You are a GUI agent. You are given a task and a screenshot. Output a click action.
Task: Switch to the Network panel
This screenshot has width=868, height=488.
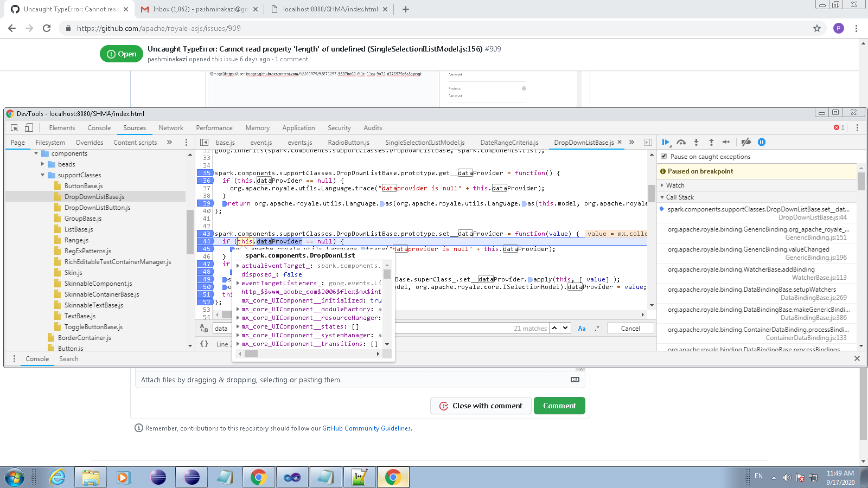171,128
